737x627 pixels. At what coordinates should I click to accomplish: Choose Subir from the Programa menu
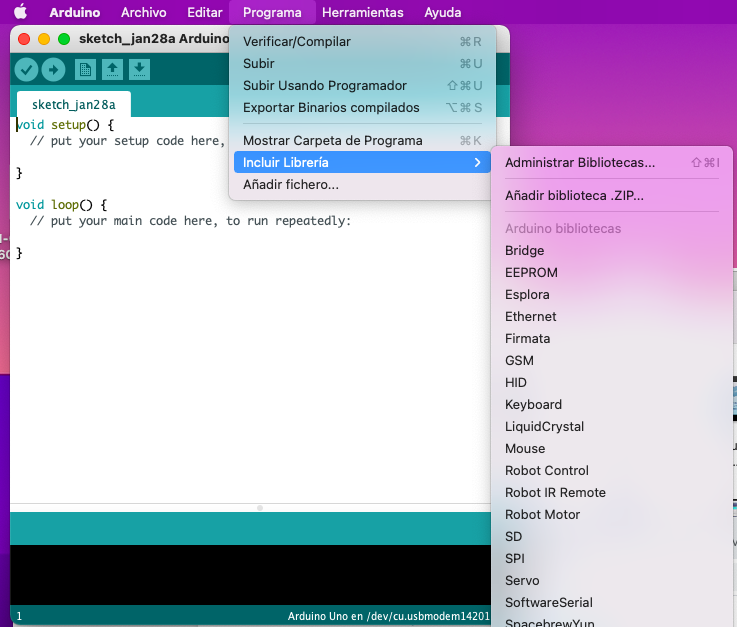(362, 63)
